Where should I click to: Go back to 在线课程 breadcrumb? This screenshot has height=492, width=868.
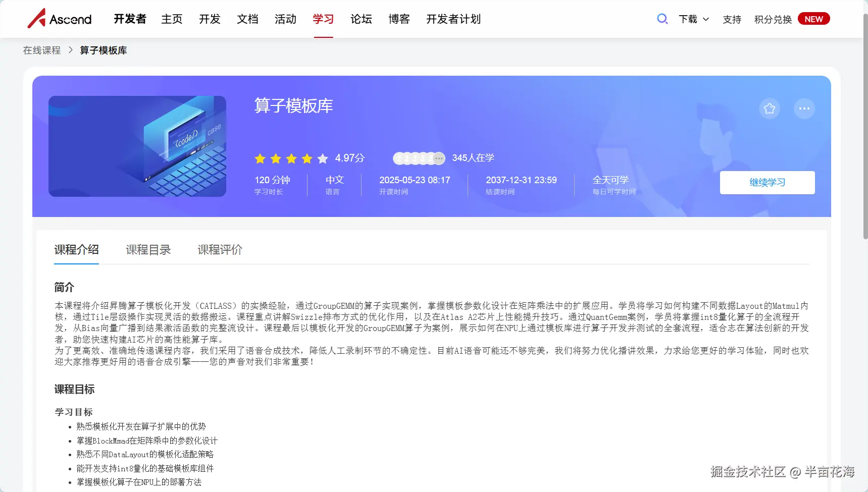(x=42, y=50)
